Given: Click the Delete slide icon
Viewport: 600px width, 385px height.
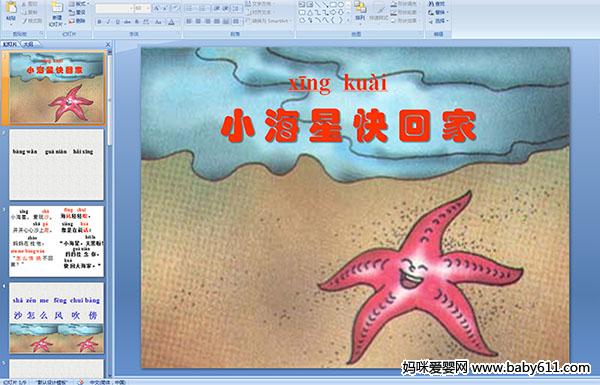Looking at the screenshot, I should pos(77,21).
